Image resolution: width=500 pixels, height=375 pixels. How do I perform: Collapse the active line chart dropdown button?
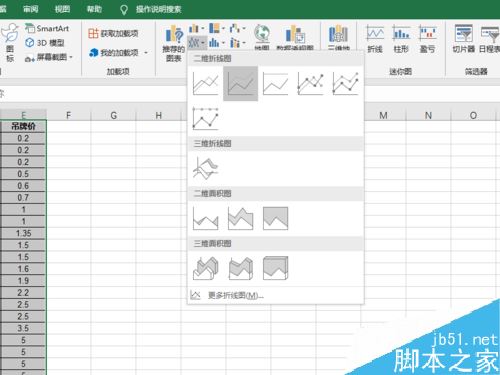pos(197,43)
